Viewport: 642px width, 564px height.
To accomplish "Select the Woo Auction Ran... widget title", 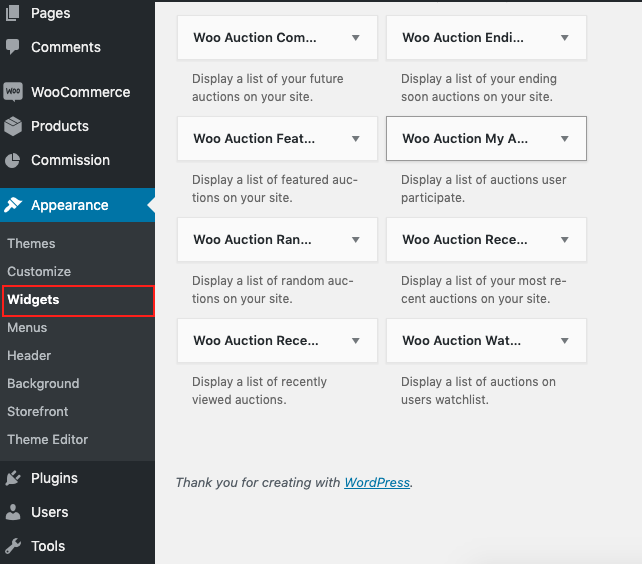I will coord(252,240).
